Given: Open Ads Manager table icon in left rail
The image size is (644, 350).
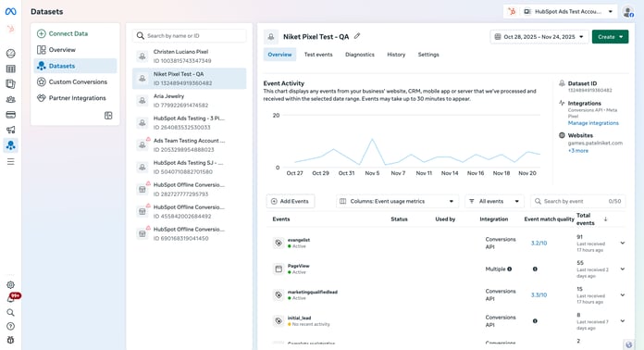Looking at the screenshot, I should point(11,69).
